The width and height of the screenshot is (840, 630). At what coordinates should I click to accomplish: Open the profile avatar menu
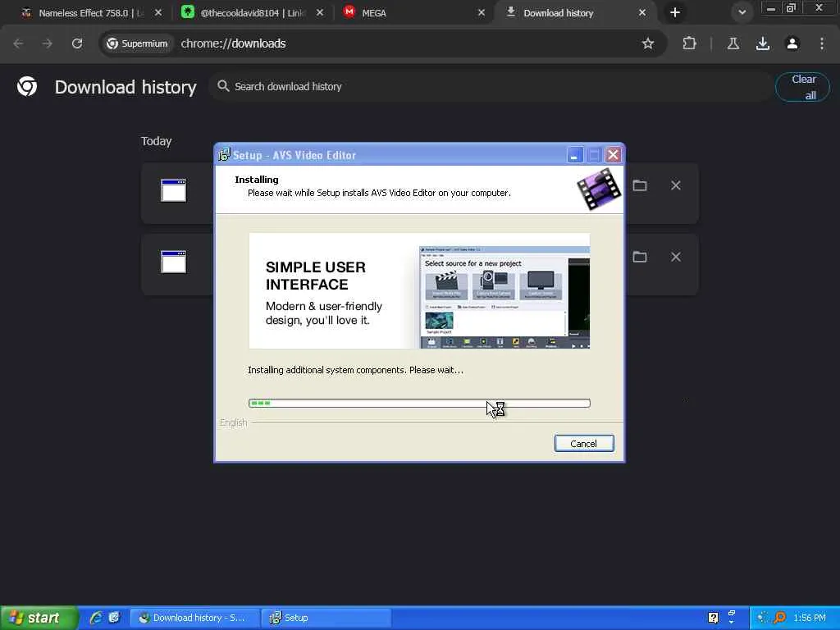(x=792, y=43)
